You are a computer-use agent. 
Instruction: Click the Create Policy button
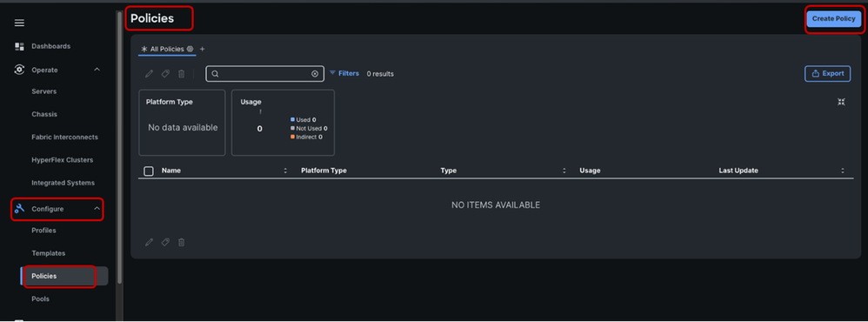pyautogui.click(x=834, y=19)
